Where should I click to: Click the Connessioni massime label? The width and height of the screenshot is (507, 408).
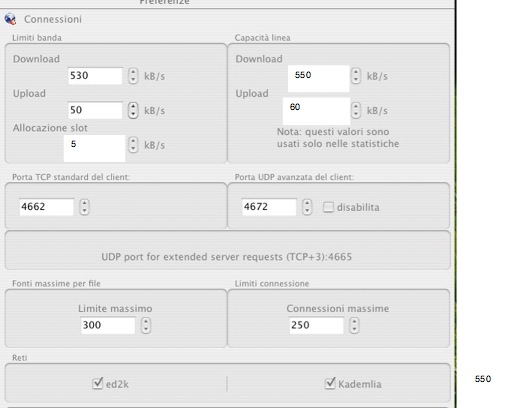[x=338, y=309]
